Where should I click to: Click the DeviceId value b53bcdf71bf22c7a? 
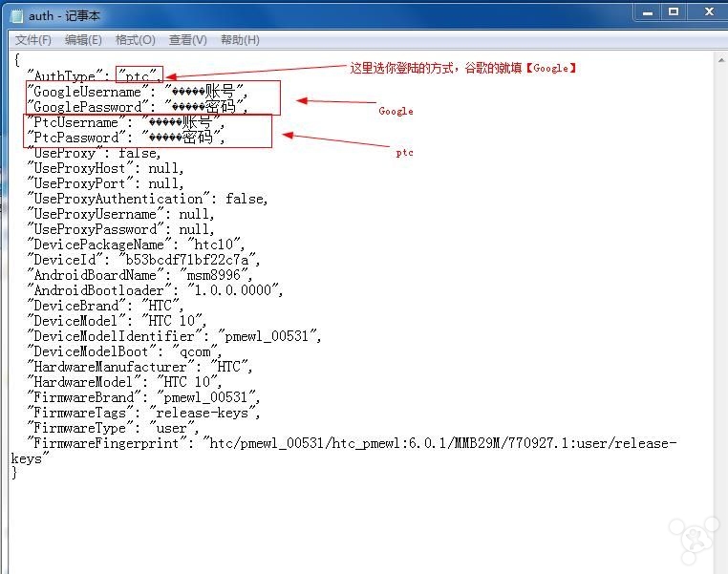pyautogui.click(x=188, y=260)
